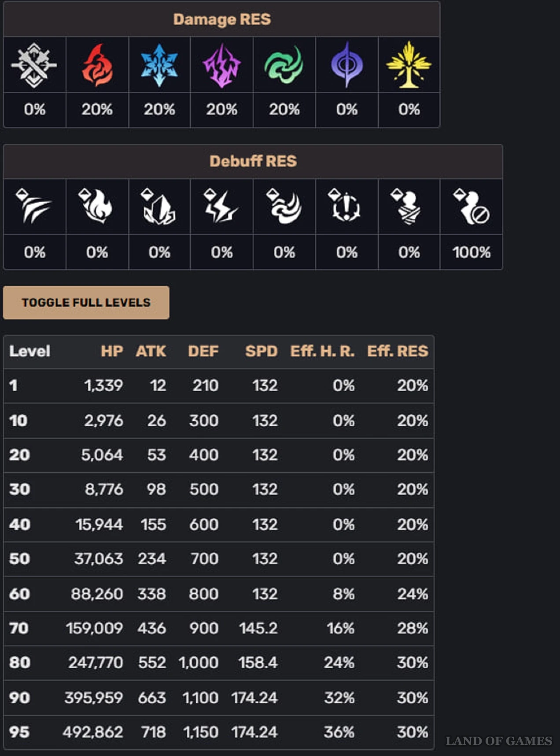560x756 pixels.
Task: Click the Eff. RES column header
Action: 398,351
